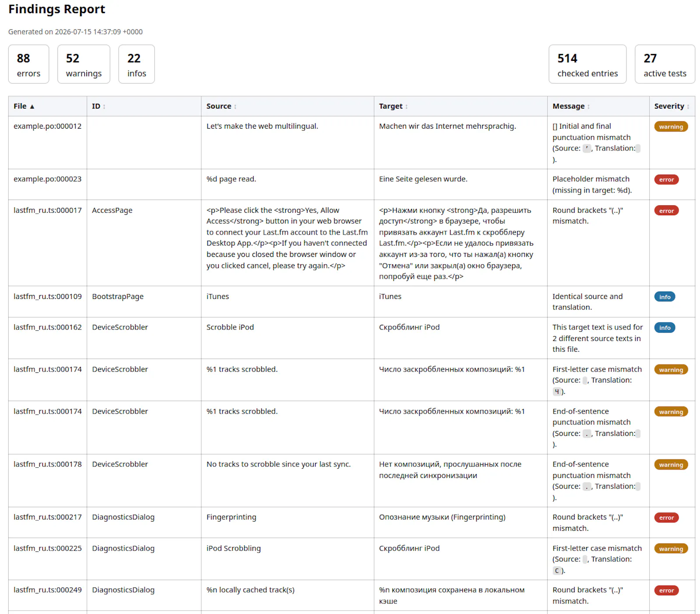Click the sort arrows icon next to Severity
Image resolution: width=700 pixels, height=614 pixels.
(x=688, y=106)
